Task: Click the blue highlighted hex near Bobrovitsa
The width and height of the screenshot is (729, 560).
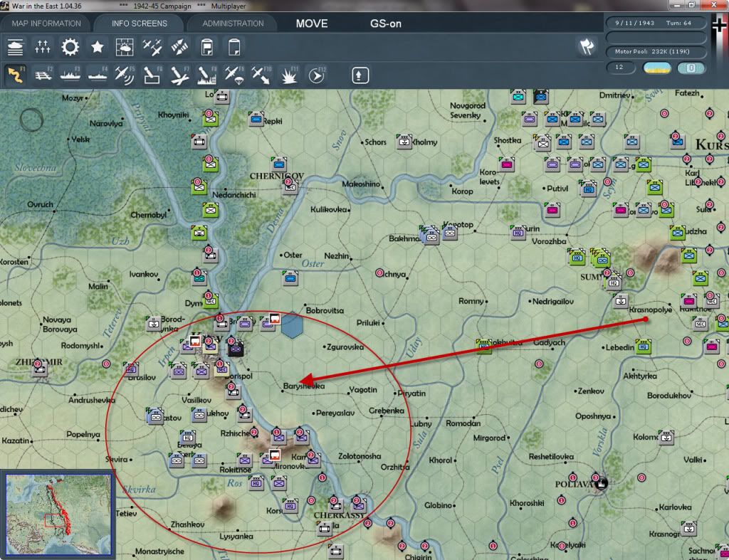Action: click(x=292, y=325)
